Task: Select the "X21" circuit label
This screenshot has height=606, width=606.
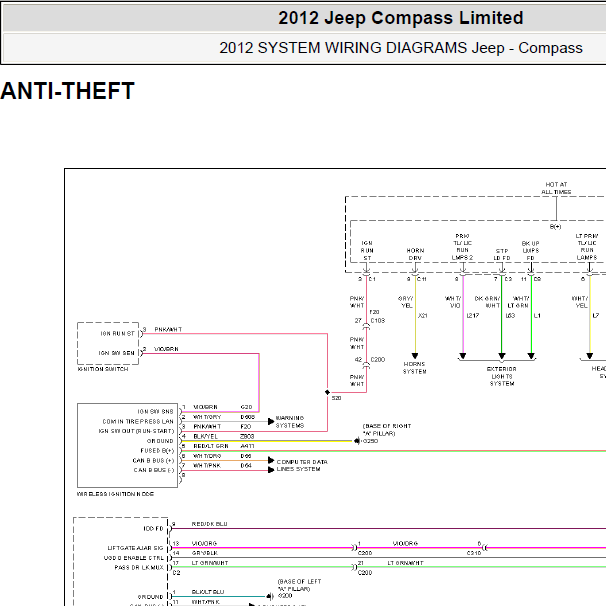Action: tap(423, 316)
